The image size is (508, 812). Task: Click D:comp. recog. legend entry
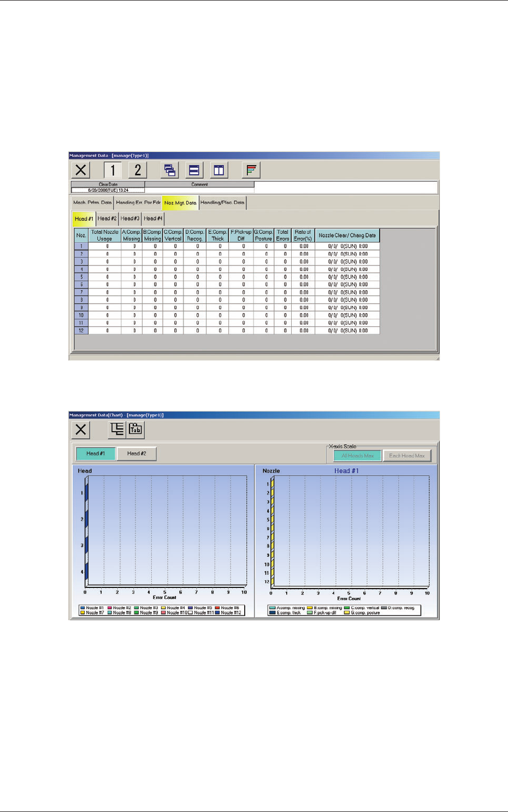coord(398,608)
